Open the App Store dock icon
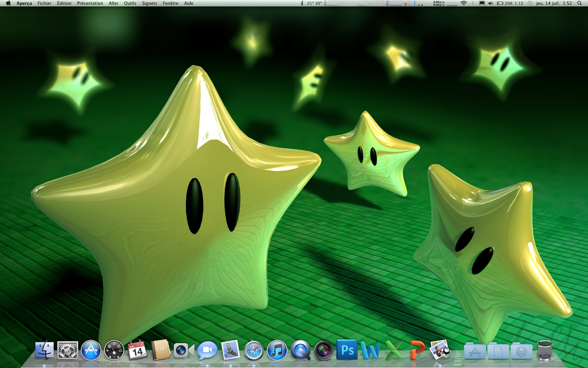 point(91,350)
